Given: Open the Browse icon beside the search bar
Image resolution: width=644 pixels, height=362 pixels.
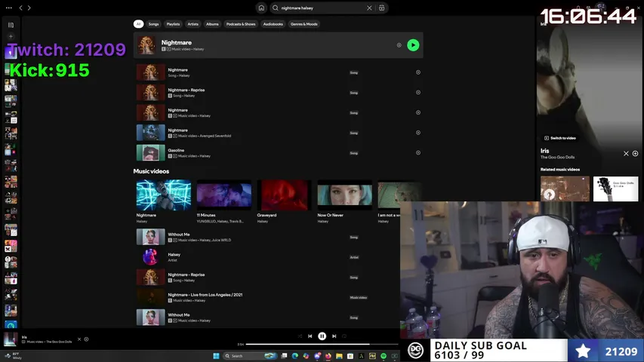Looking at the screenshot, I should pos(381,8).
